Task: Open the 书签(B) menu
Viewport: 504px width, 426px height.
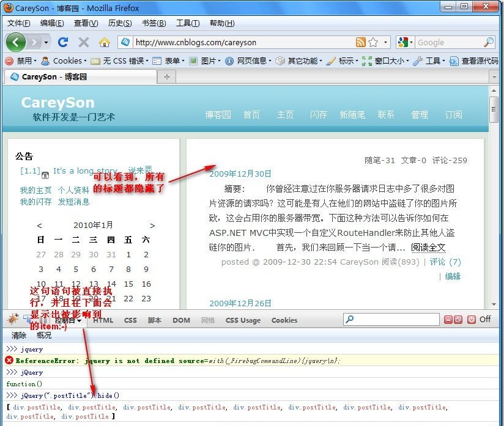Action: tap(154, 23)
